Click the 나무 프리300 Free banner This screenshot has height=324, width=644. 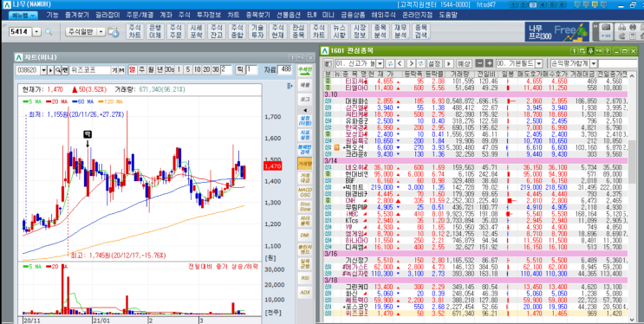point(557,31)
